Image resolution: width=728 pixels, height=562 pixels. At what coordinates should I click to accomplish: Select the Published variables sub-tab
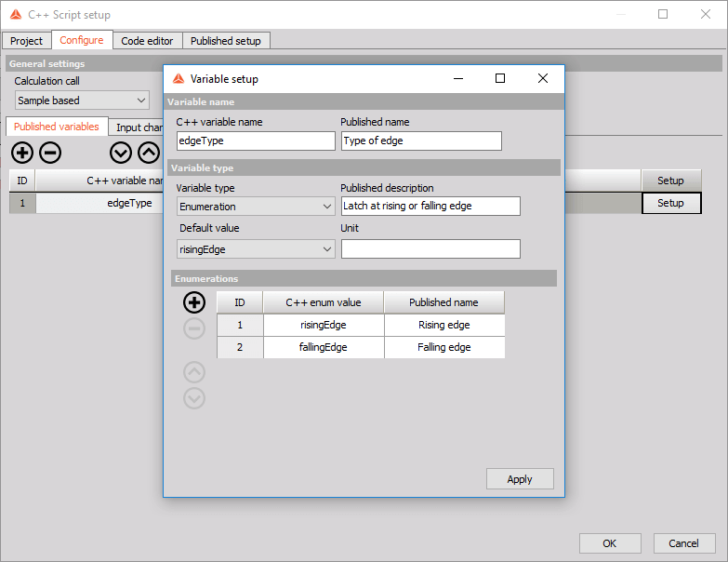(x=57, y=127)
